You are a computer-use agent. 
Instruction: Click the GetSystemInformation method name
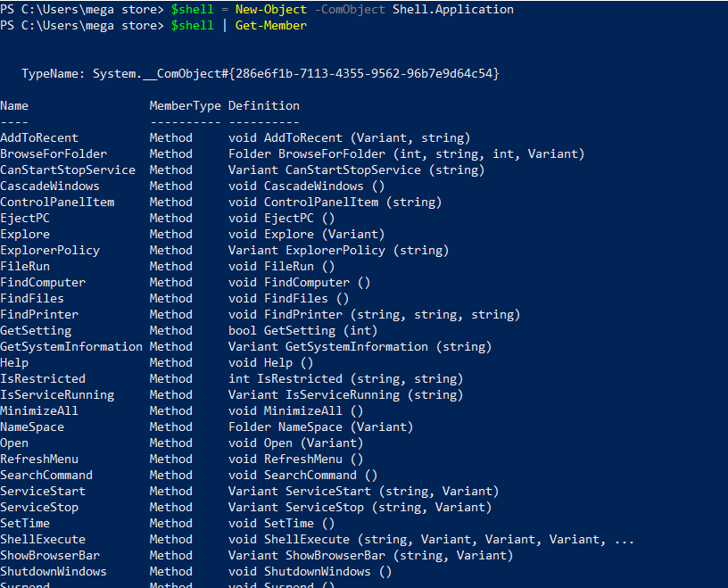[71, 346]
